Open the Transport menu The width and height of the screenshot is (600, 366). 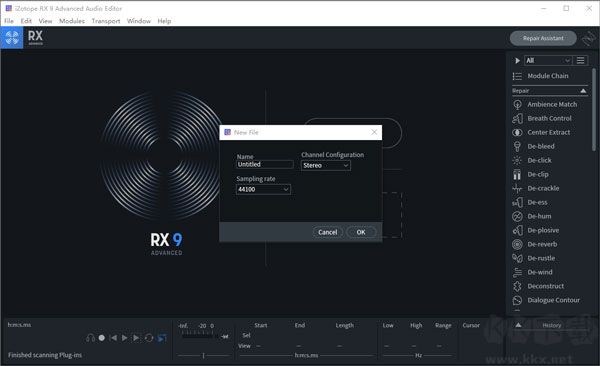106,21
